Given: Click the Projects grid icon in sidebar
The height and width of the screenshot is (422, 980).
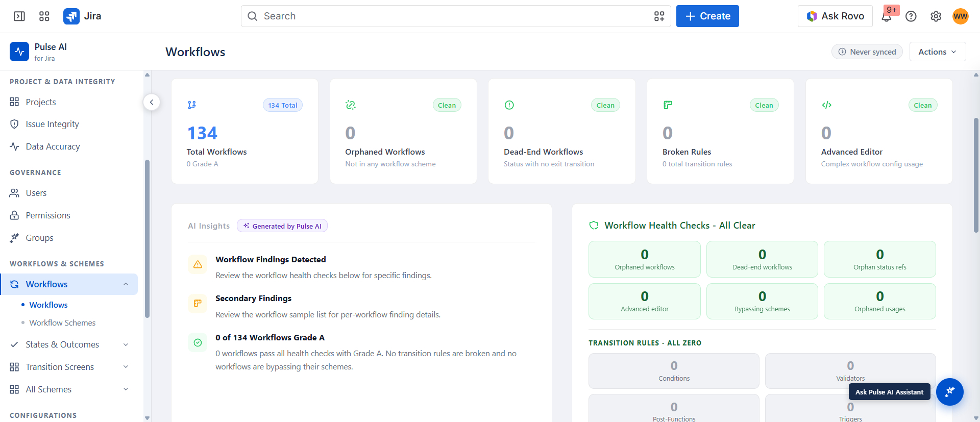Looking at the screenshot, I should pos(14,102).
